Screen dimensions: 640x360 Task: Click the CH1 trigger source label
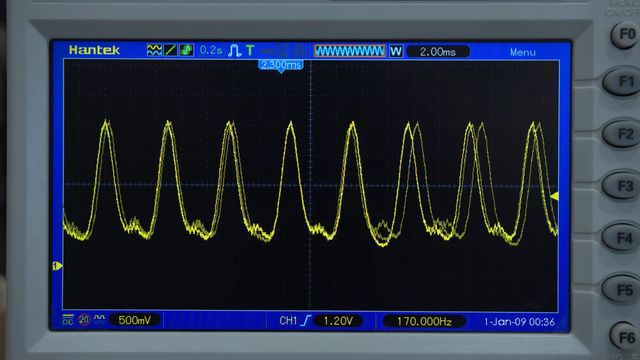288,321
